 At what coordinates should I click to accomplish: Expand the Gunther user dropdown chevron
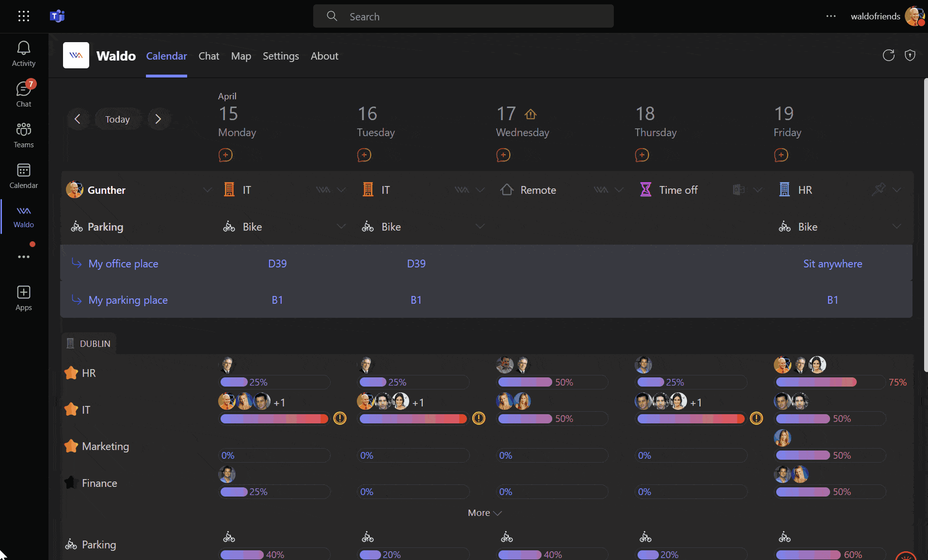point(208,190)
